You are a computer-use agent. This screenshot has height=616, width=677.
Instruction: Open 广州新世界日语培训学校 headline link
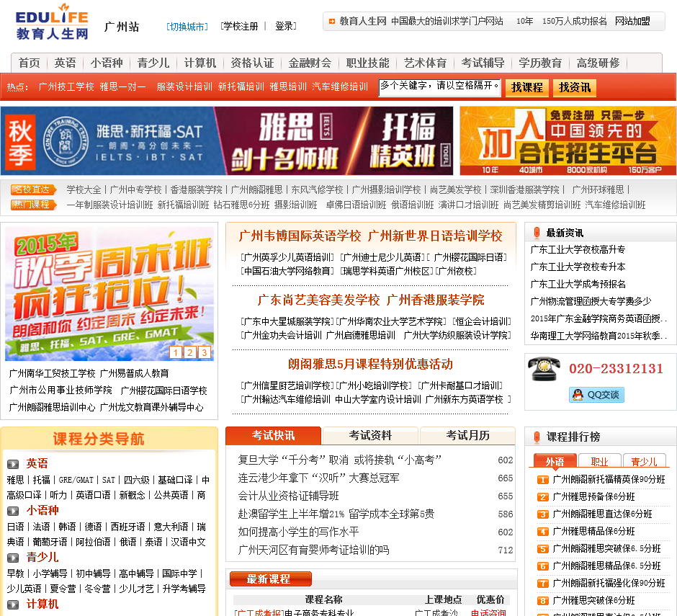435,236
